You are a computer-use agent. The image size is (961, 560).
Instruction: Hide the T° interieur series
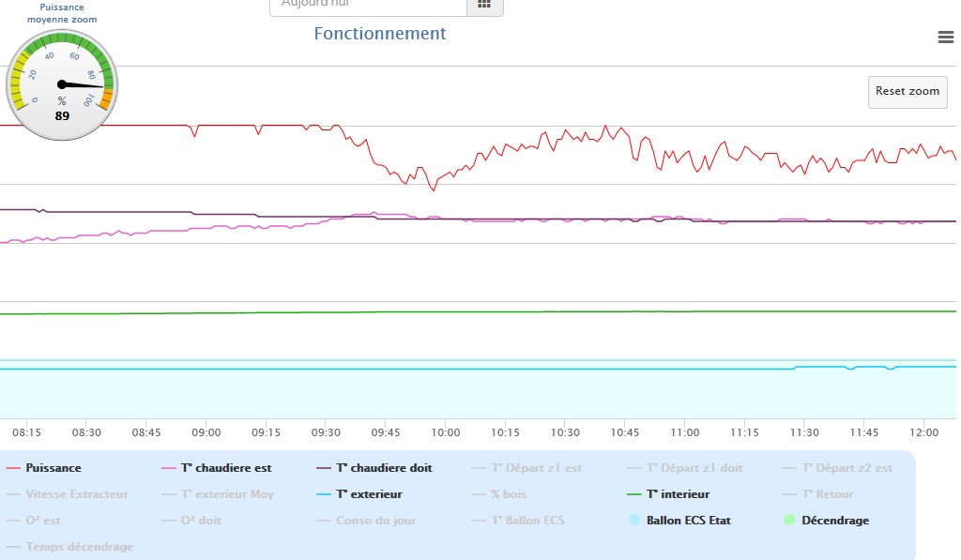[678, 494]
